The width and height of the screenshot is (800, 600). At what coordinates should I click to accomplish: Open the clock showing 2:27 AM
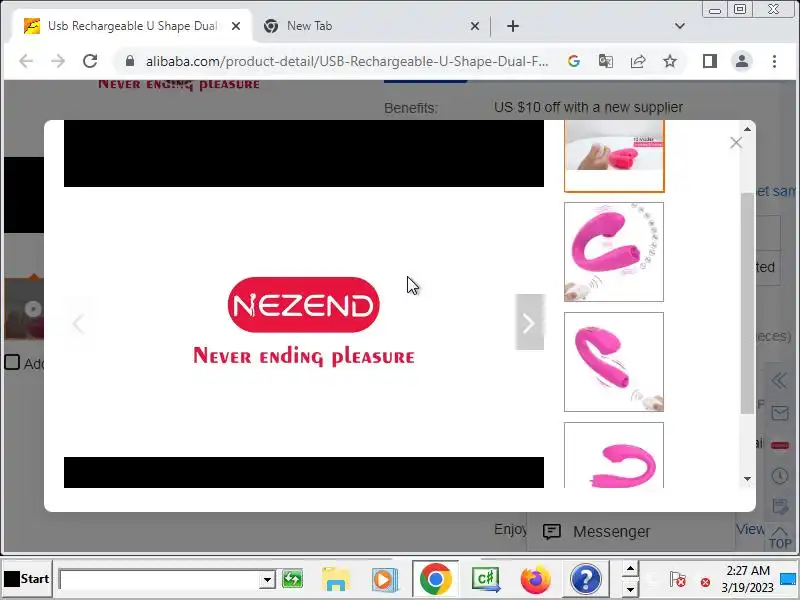pos(747,579)
